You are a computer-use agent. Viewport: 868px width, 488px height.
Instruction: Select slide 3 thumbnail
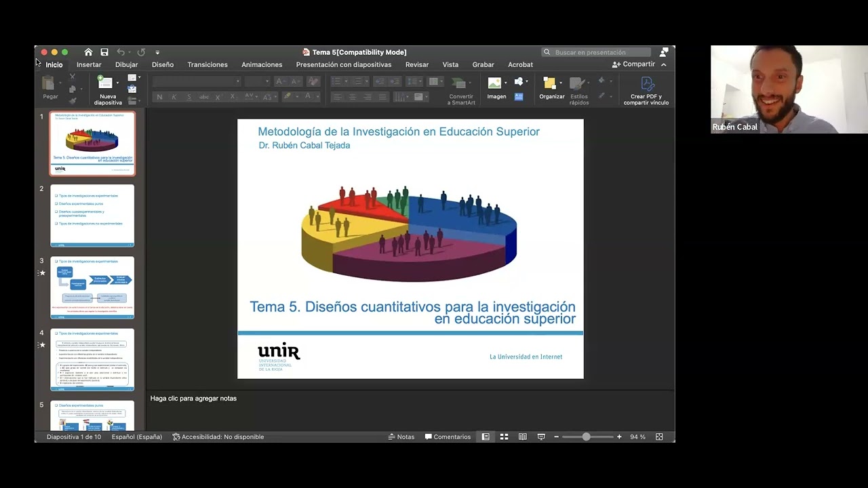pyautogui.click(x=92, y=287)
